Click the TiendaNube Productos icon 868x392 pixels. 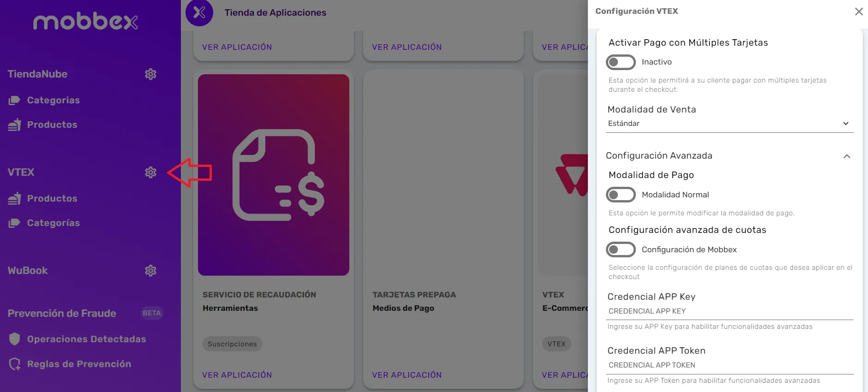point(14,125)
